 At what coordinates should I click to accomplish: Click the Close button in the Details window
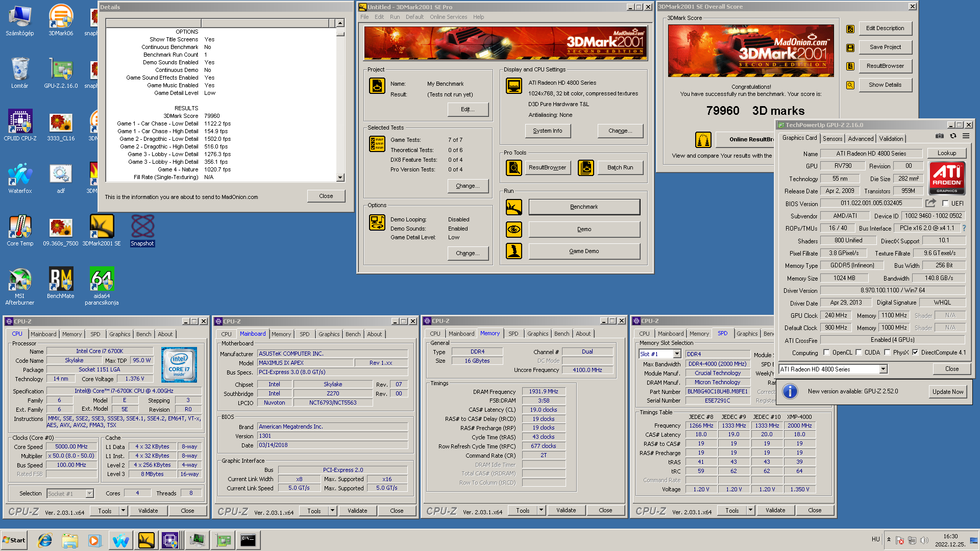326,196
